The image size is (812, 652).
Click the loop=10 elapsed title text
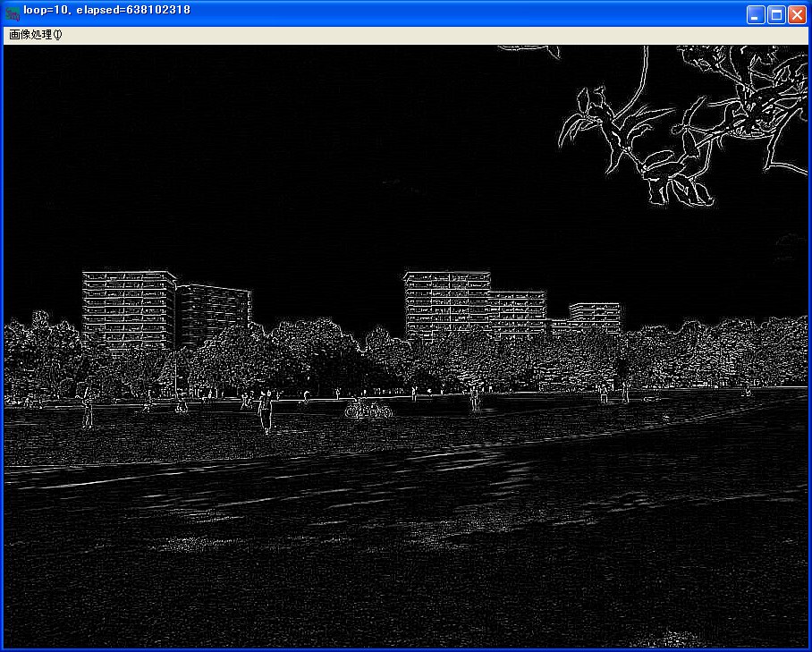106,10
